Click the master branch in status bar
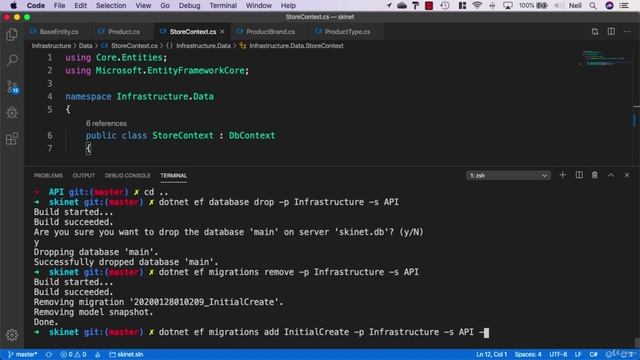Screen dimensions: 640x360 point(23,354)
